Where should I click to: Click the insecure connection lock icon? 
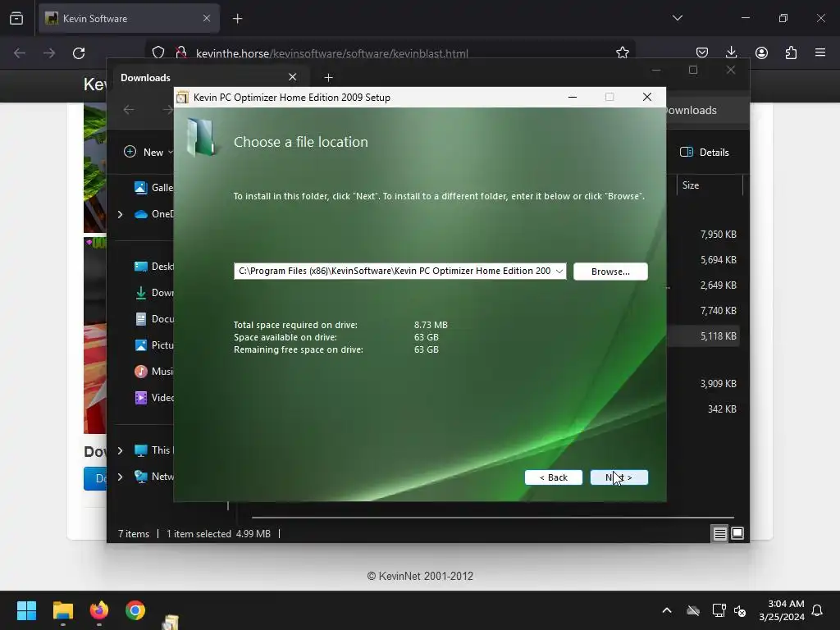(181, 52)
